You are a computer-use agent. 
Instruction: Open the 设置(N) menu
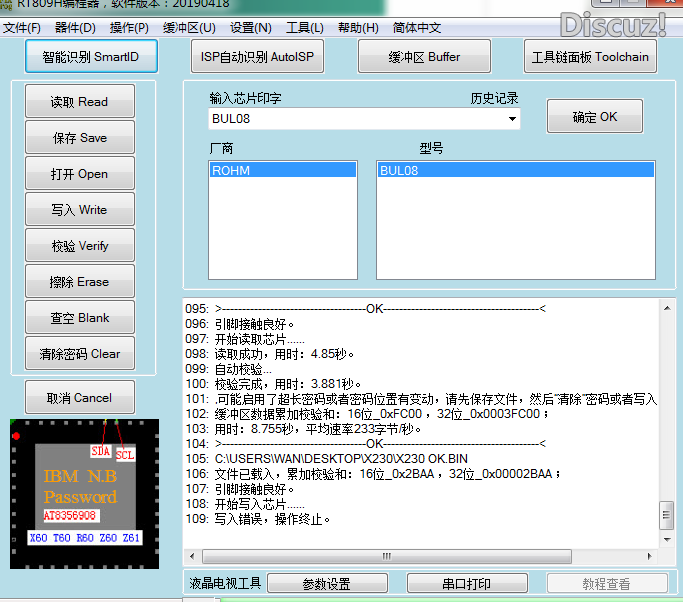(250, 28)
